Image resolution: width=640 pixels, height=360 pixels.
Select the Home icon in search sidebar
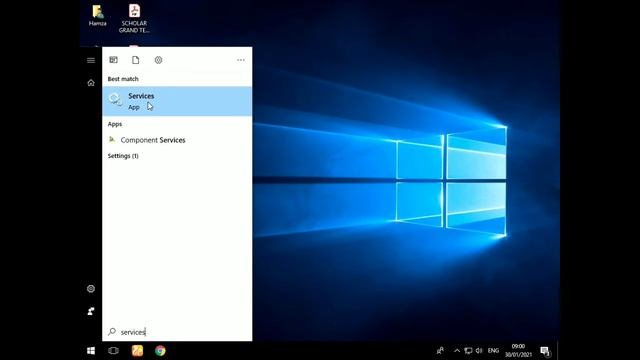point(91,83)
